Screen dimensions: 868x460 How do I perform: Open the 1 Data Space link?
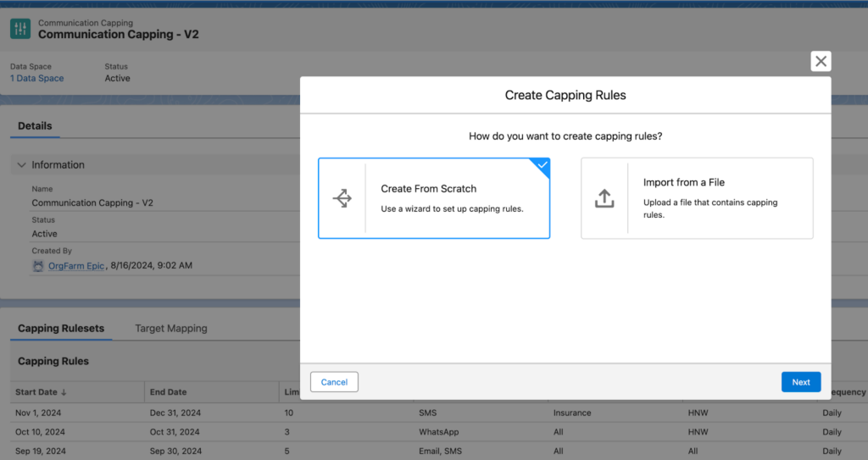click(36, 78)
